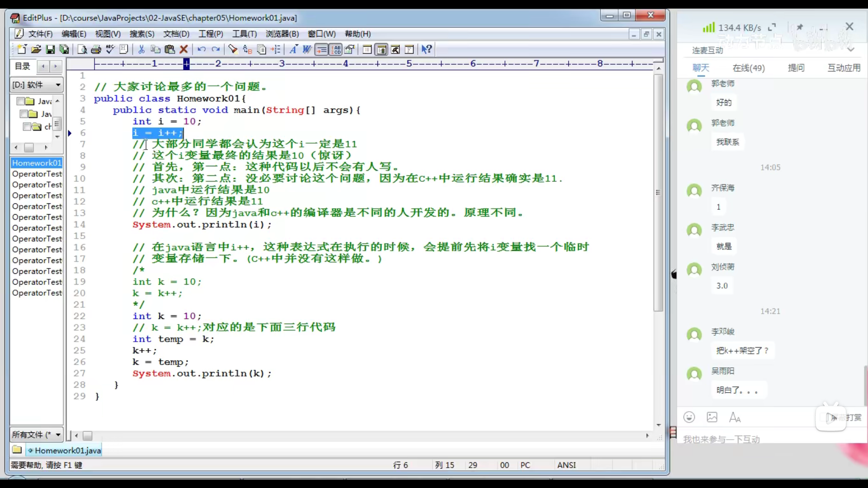Click the New file toolbar icon

[x=21, y=49]
